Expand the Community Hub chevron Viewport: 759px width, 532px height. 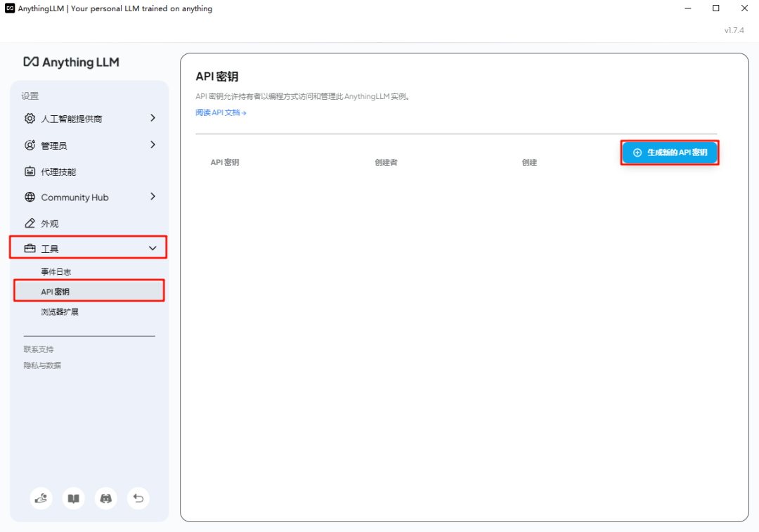[153, 197]
